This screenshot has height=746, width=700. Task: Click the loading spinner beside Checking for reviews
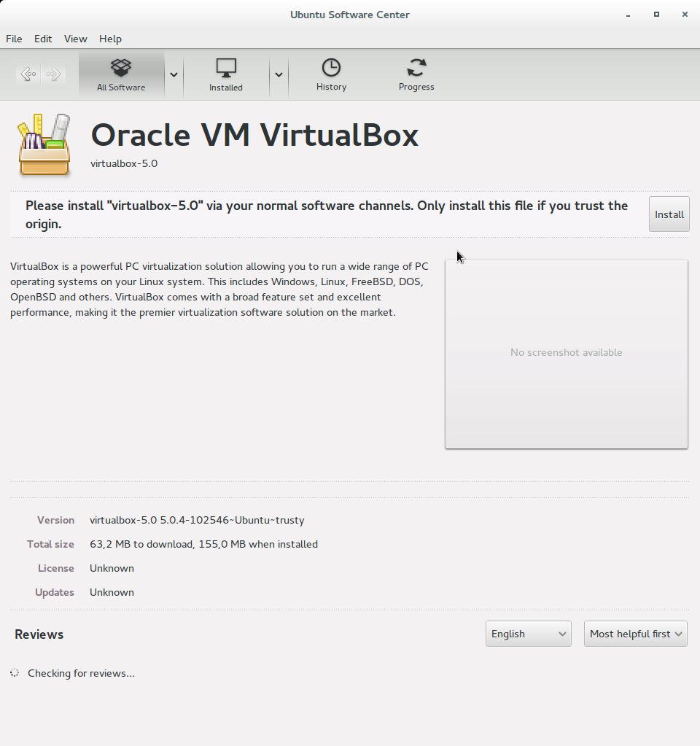pos(15,673)
